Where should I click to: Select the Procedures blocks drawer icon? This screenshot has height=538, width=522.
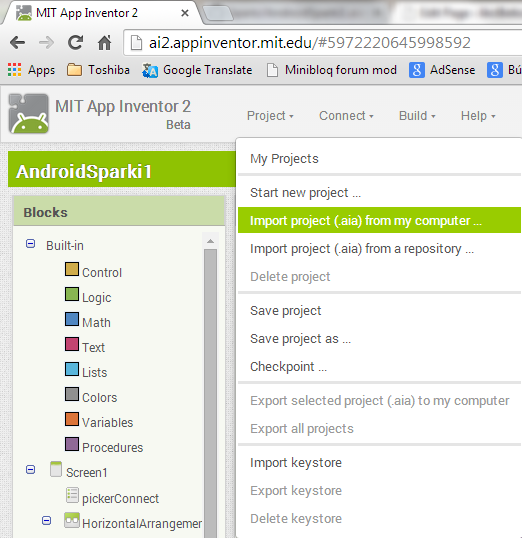coord(72,444)
